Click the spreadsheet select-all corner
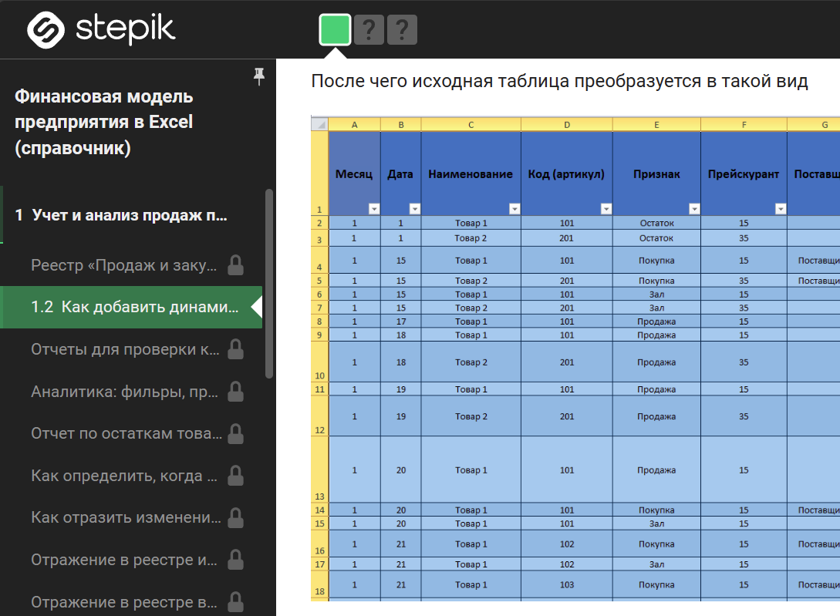The width and height of the screenshot is (840, 616). pyautogui.click(x=320, y=124)
